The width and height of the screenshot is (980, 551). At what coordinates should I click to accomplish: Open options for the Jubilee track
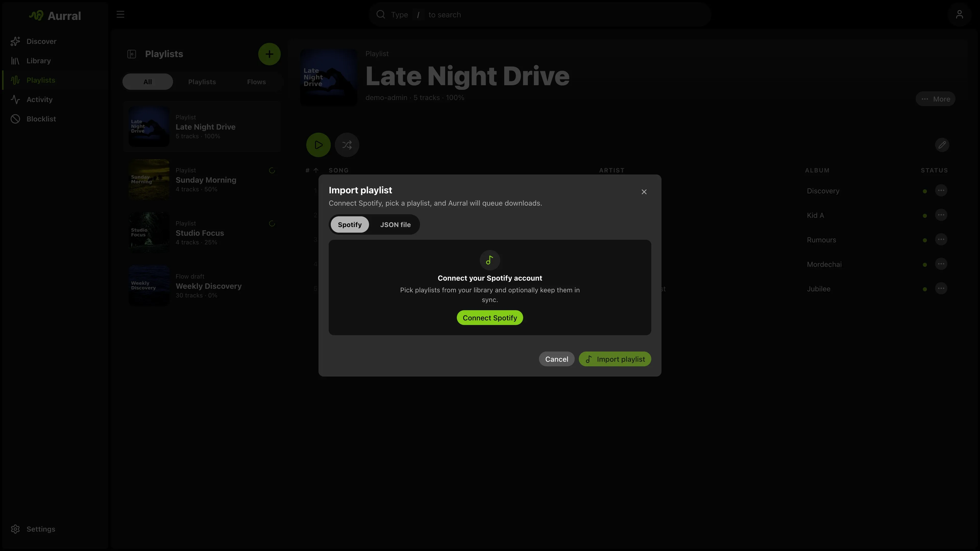click(x=941, y=288)
